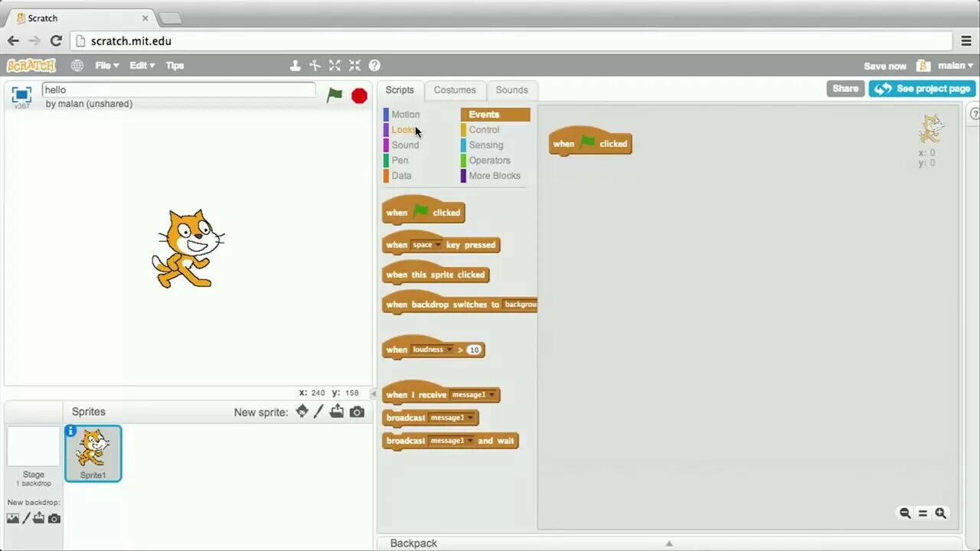The width and height of the screenshot is (980, 551).
Task: Click See project page button
Action: [x=922, y=89]
